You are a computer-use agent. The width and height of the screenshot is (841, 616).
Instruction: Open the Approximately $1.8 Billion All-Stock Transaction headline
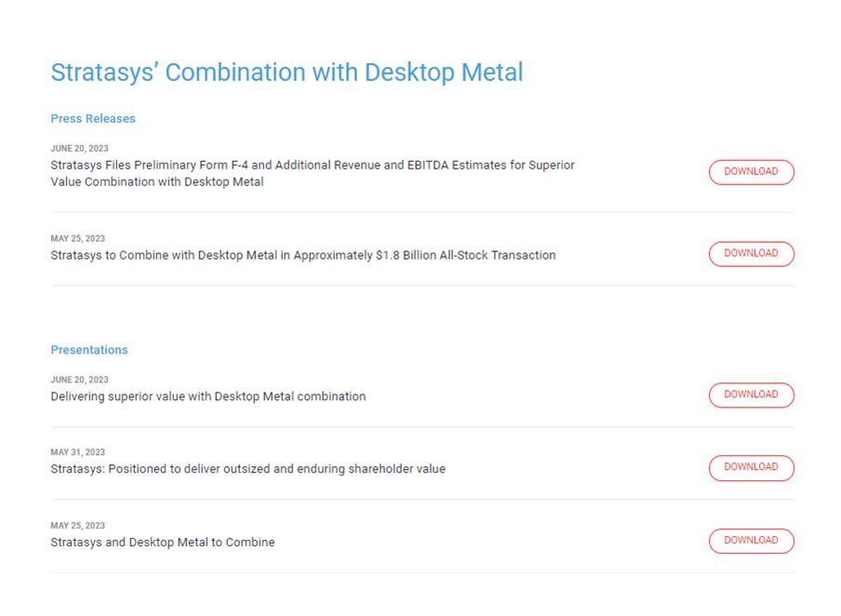302,255
